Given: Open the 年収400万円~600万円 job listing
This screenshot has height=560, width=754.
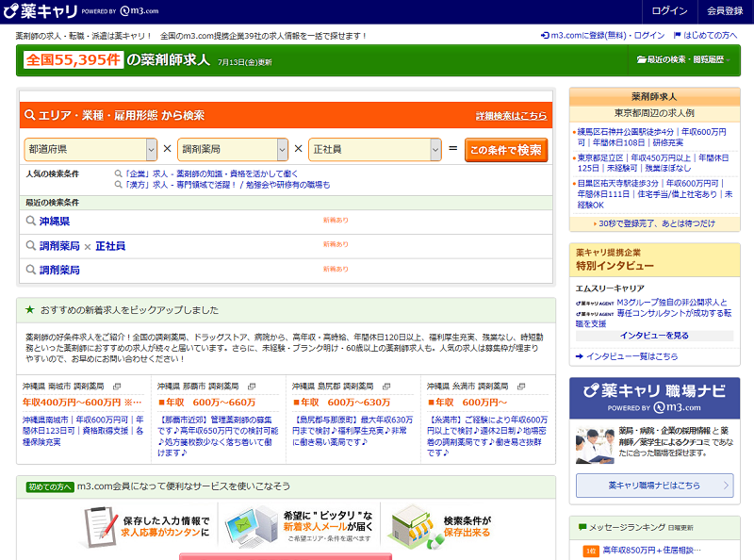Looking at the screenshot, I should pyautogui.click(x=82, y=403).
